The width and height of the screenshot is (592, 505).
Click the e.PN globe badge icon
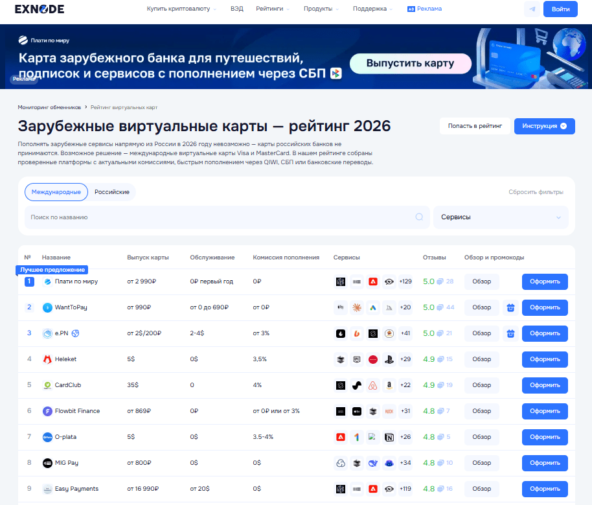click(x=76, y=333)
